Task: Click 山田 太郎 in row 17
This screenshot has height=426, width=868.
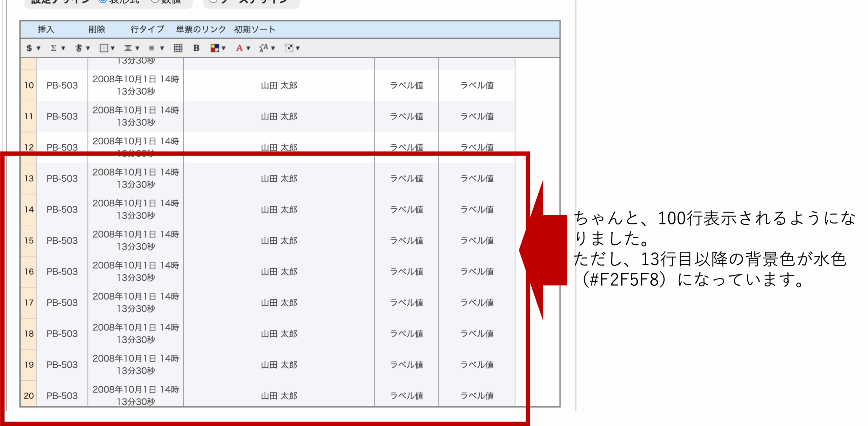Action: [x=279, y=303]
